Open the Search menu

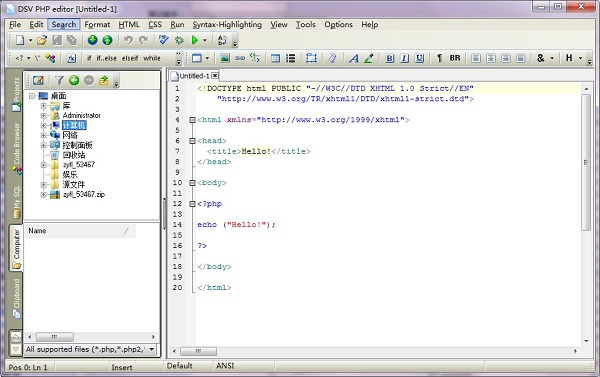[64, 24]
